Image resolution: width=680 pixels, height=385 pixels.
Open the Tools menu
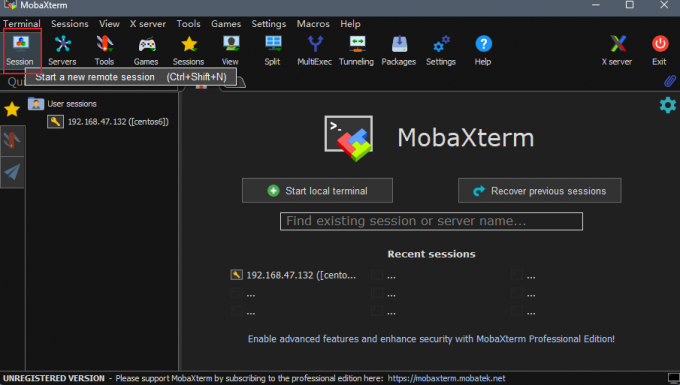click(x=188, y=24)
